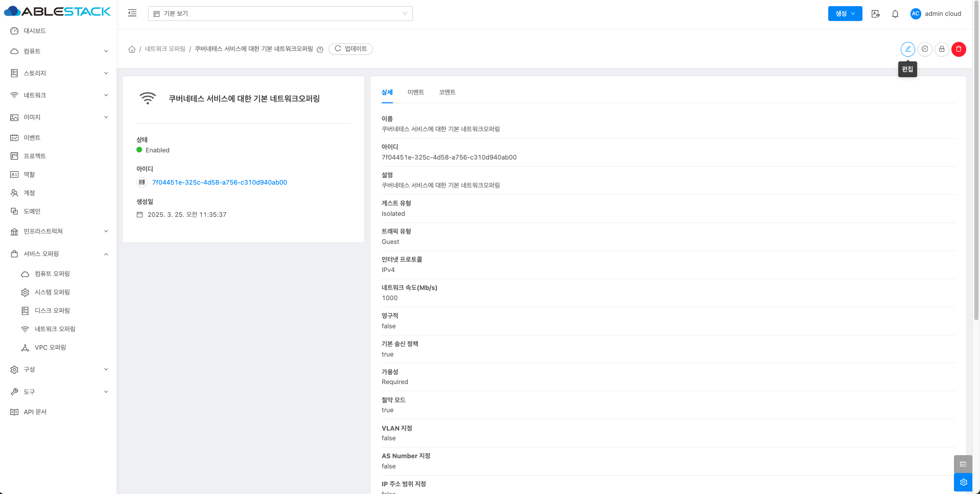This screenshot has height=494, width=980.
Task: Click the 업데이트 refresh button
Action: (x=351, y=49)
